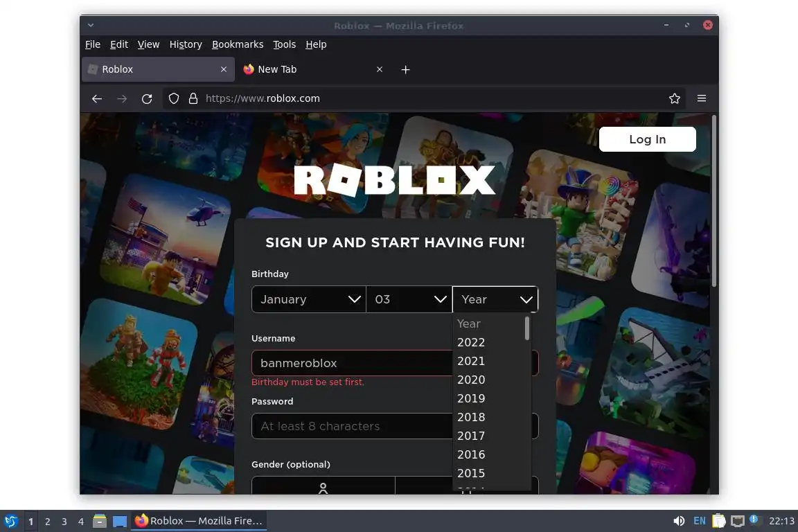Open the File menu

click(93, 44)
